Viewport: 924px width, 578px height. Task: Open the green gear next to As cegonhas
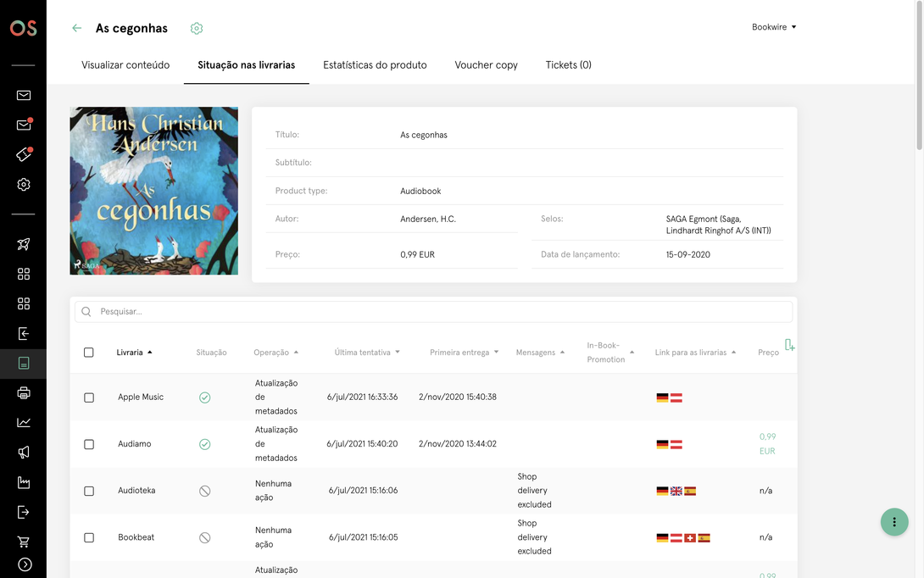(197, 28)
